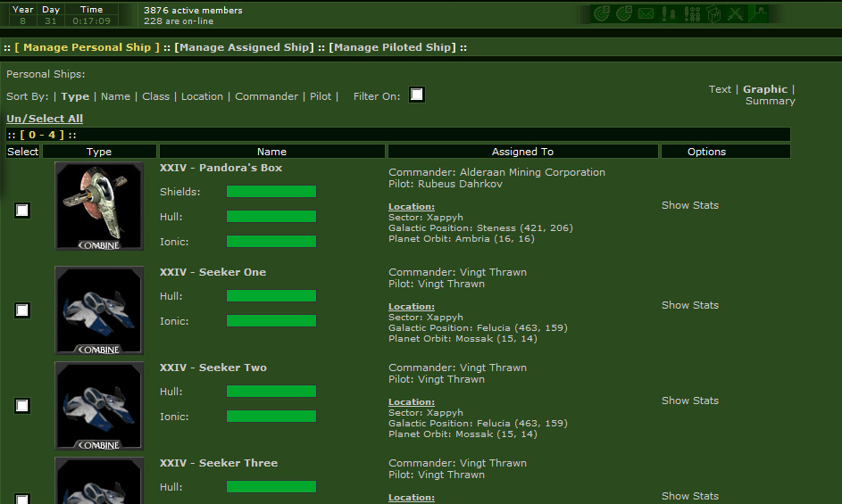This screenshot has height=504, width=842.
Task: Click Pandora's Box Hull bar
Action: 271,216
